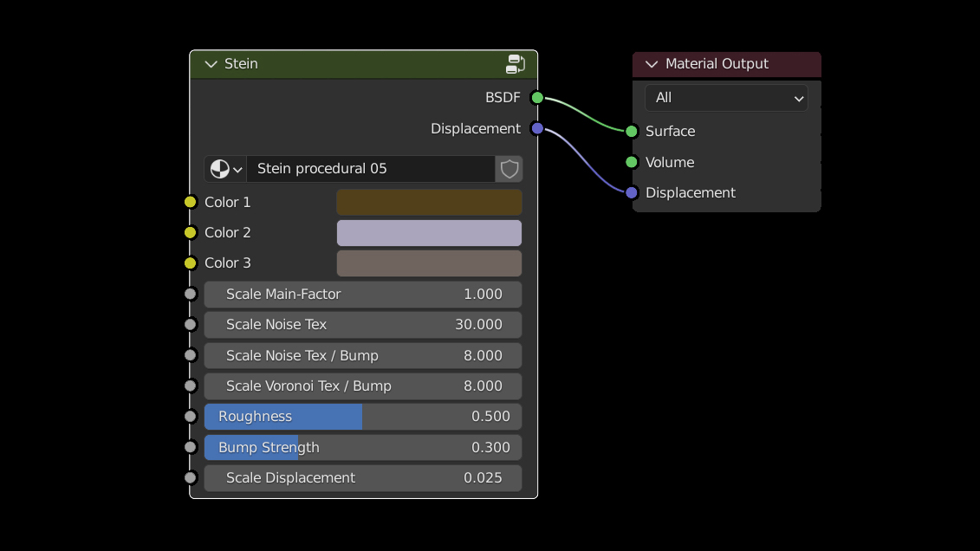Click the node group edit icon on Stein
This screenshot has height=551, width=980.
(516, 64)
